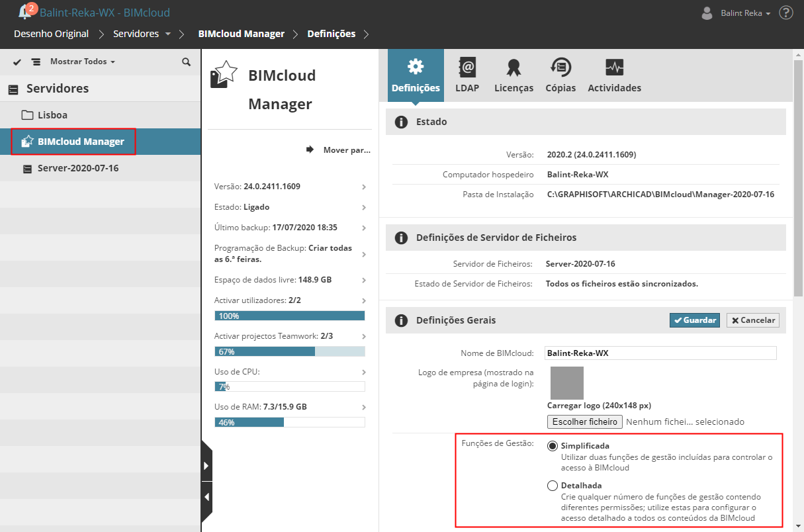
Task: Click the list view icon in sidebar toolbar
Action: pos(36,62)
